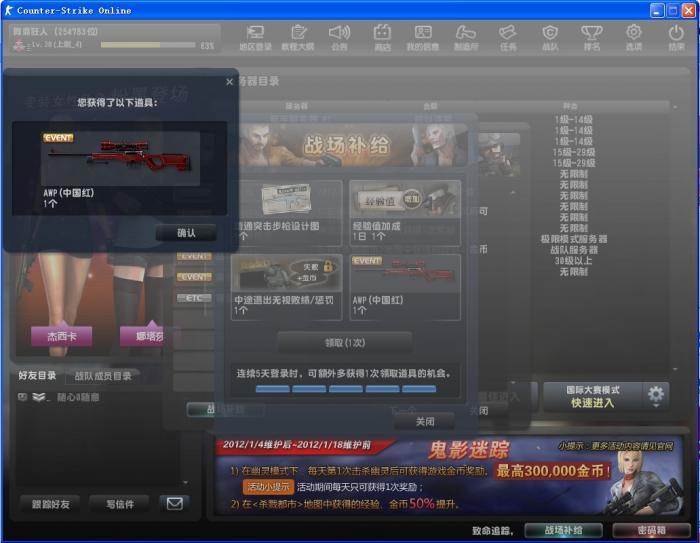Viewport: 700px width, 543px height.
Task: Open the 教程大纲 tutorial outline icon
Action: point(298,37)
